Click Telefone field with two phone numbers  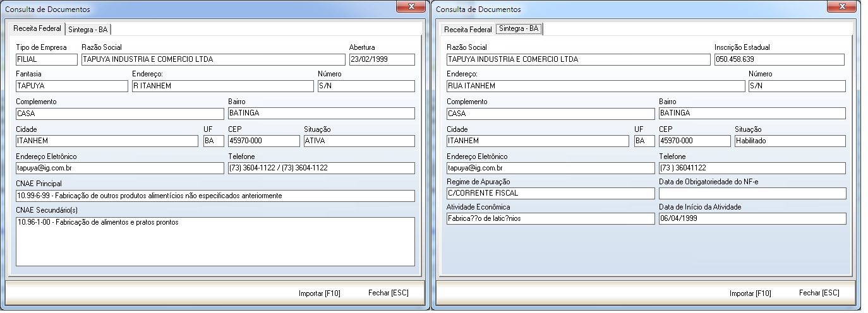(x=321, y=168)
